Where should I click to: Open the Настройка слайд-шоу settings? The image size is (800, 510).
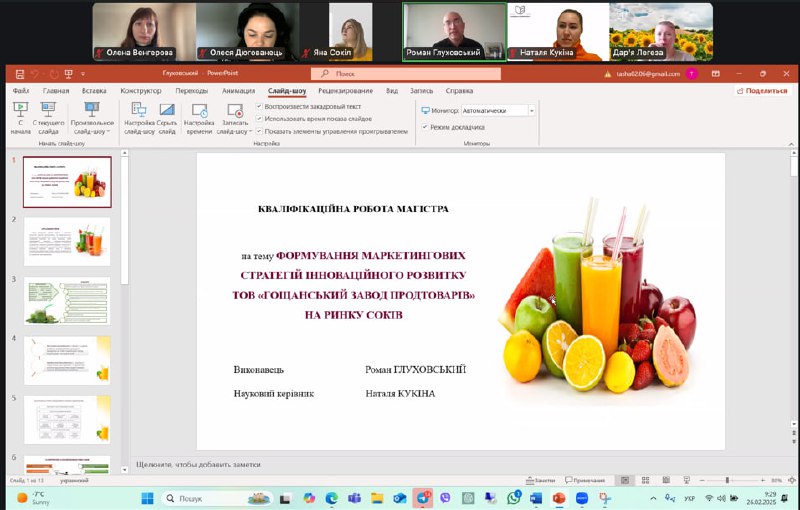click(x=140, y=112)
